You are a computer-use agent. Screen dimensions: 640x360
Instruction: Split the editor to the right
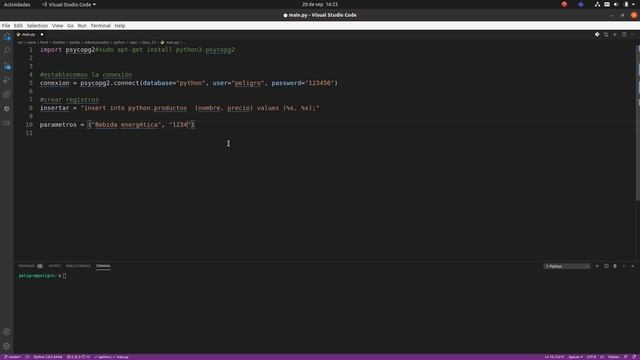point(624,35)
